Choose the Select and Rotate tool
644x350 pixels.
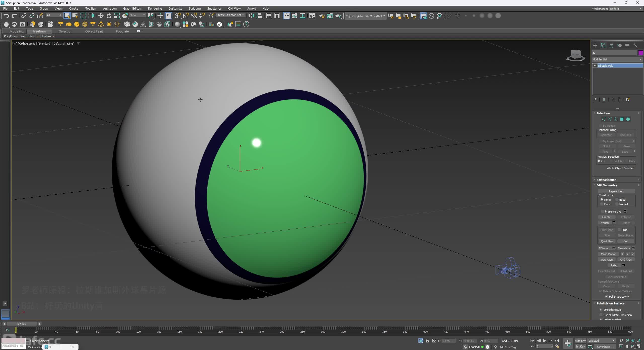[109, 16]
